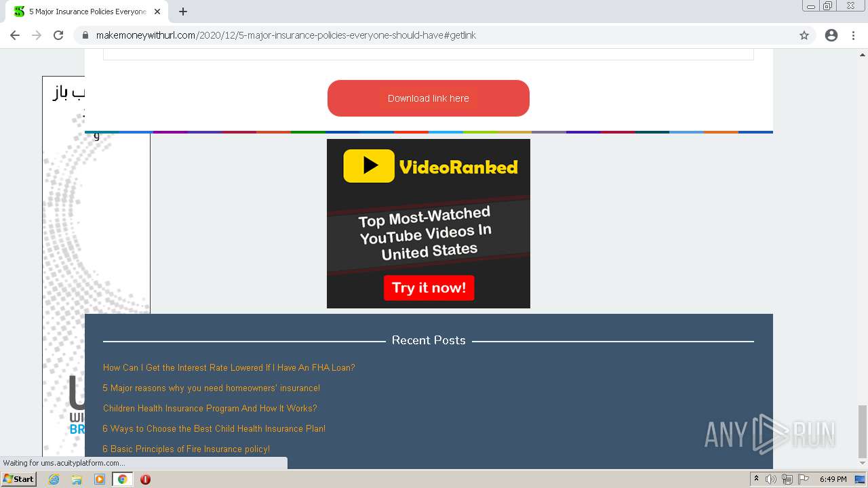868x488 pixels.
Task: View site security lock information
Action: point(85,35)
